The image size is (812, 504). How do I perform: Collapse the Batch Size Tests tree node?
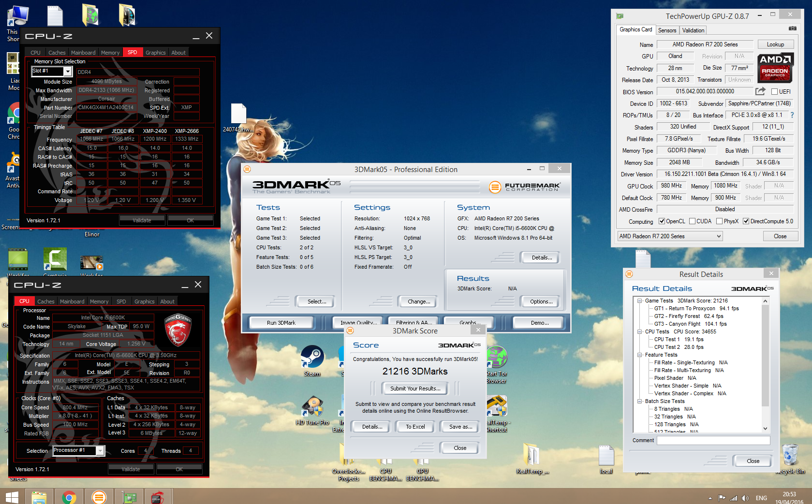pos(640,401)
